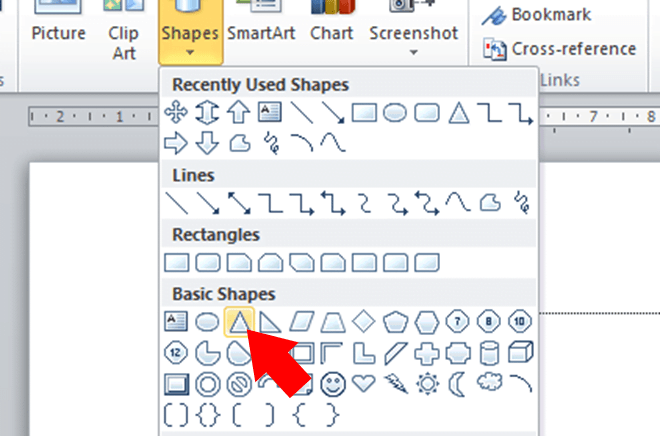
Task: Pick the Double Arrow line in Lines
Action: (238, 203)
